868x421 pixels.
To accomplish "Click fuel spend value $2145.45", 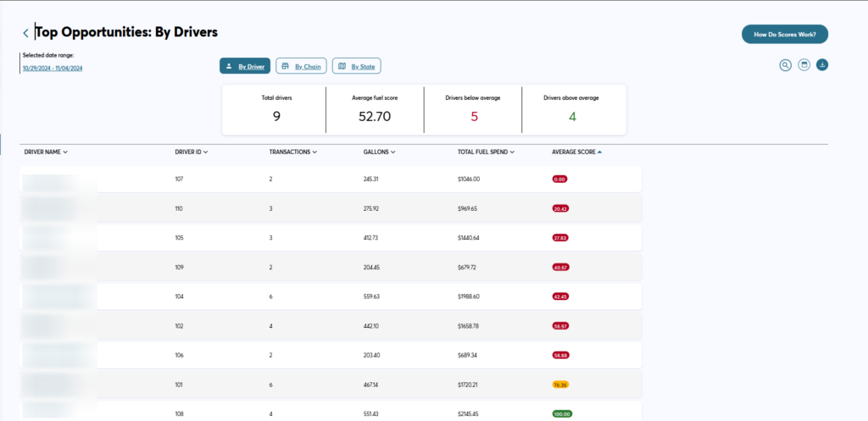I will 469,414.
